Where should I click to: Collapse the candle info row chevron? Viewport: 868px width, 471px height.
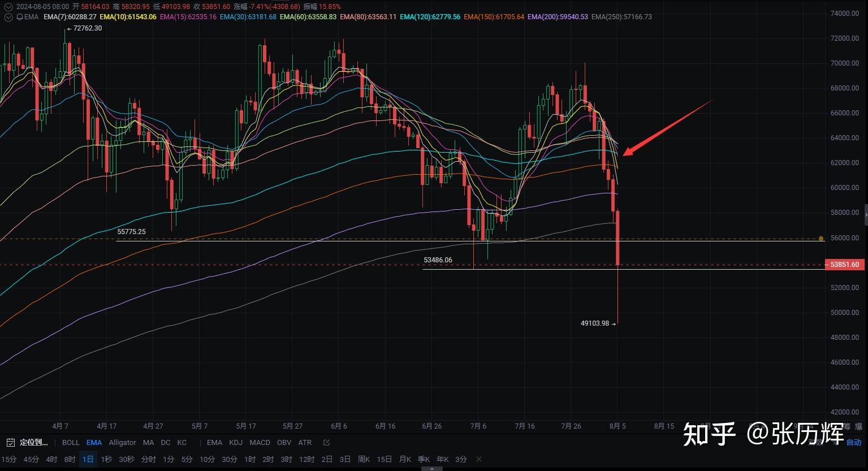pos(8,7)
